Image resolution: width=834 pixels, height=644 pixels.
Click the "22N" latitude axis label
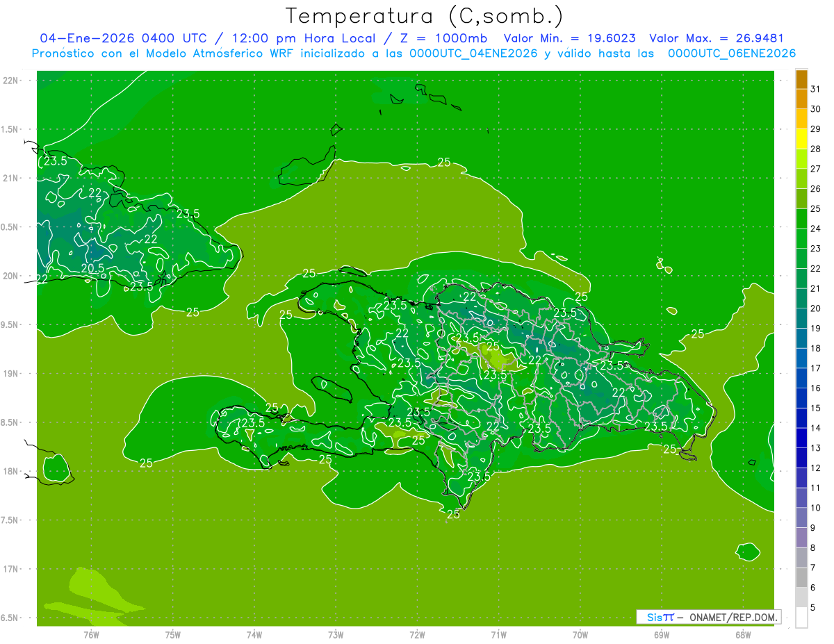coord(11,80)
